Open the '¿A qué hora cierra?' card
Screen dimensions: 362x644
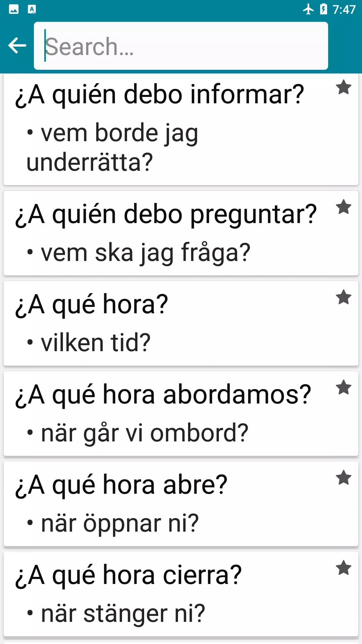click(x=128, y=575)
